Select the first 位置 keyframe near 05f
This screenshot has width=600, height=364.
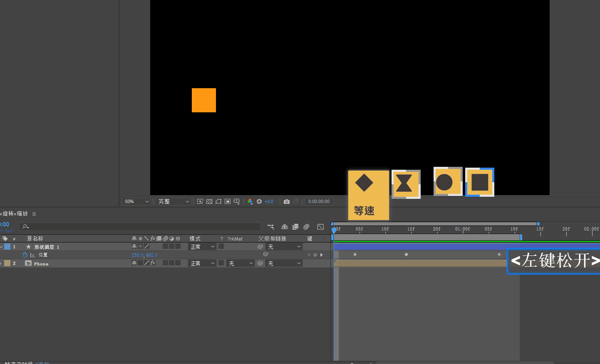click(355, 254)
